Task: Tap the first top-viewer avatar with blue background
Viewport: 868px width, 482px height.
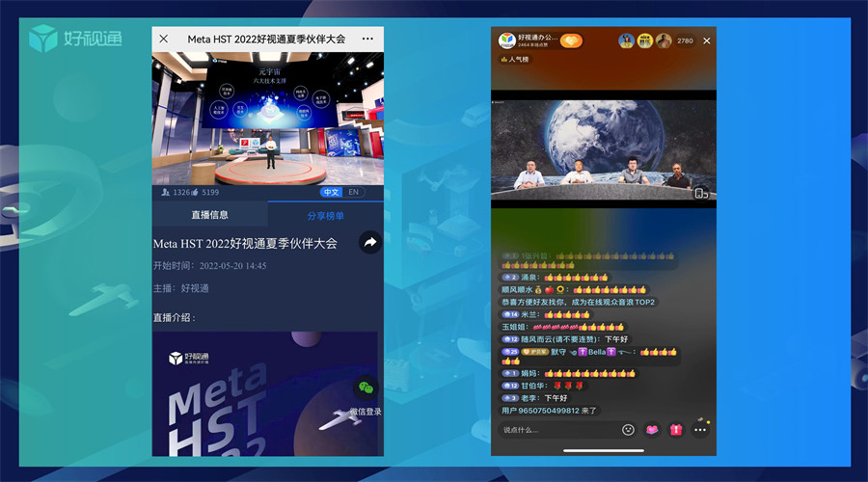Action: click(626, 40)
